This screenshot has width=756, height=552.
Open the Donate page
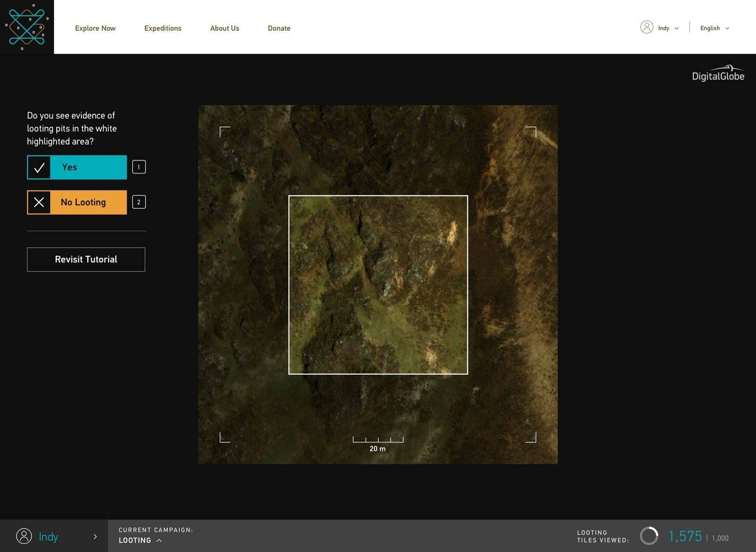279,28
